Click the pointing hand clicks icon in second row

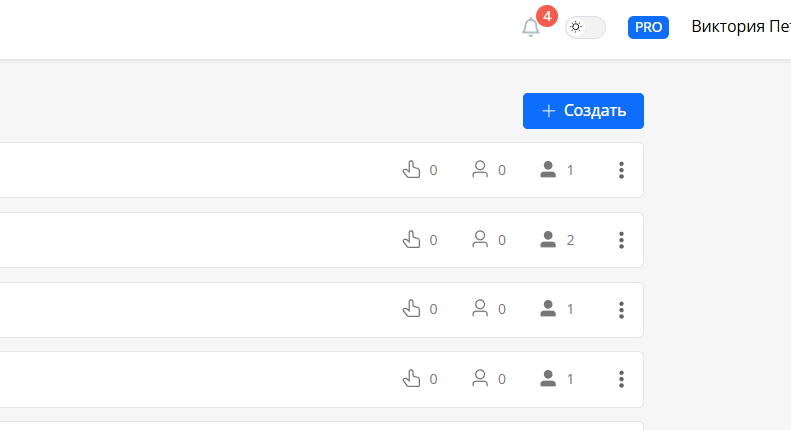[x=411, y=240]
